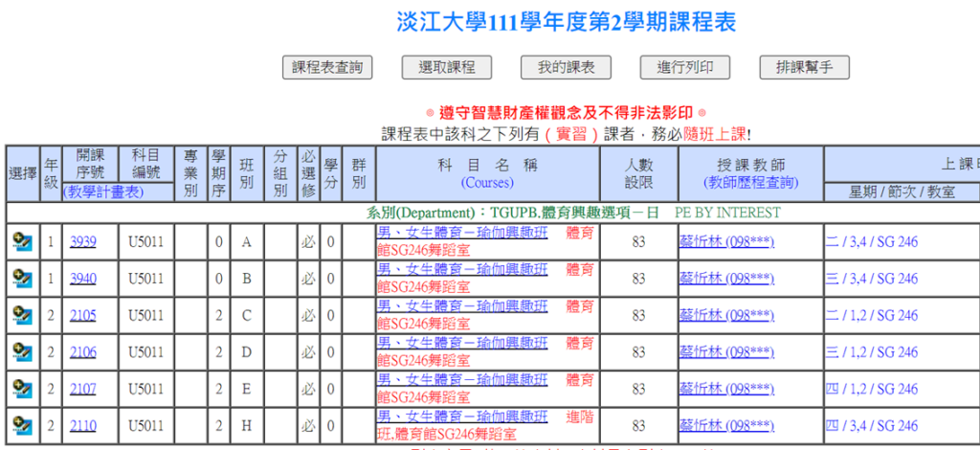Open teacher 蔡忻林 link in row 2106

pos(727,352)
